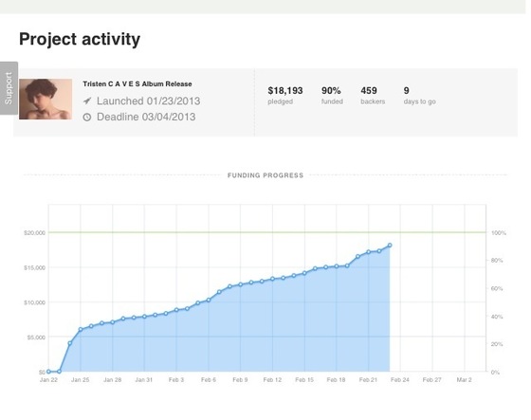This screenshot has height=420, width=531.
Task: Click the Funding Progress heading
Action: [x=265, y=175]
